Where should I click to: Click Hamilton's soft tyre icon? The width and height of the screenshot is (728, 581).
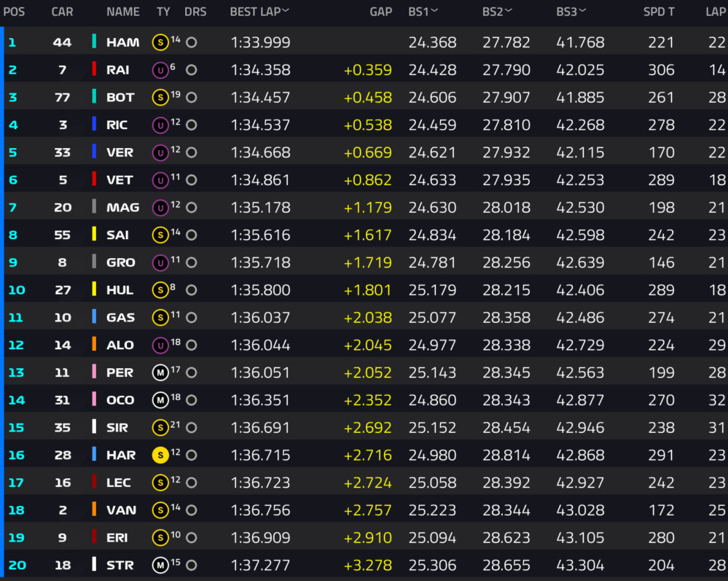[x=160, y=43]
